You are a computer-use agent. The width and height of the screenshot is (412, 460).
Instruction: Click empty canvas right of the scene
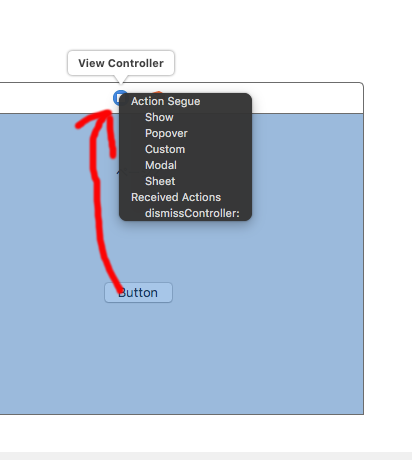point(388,233)
